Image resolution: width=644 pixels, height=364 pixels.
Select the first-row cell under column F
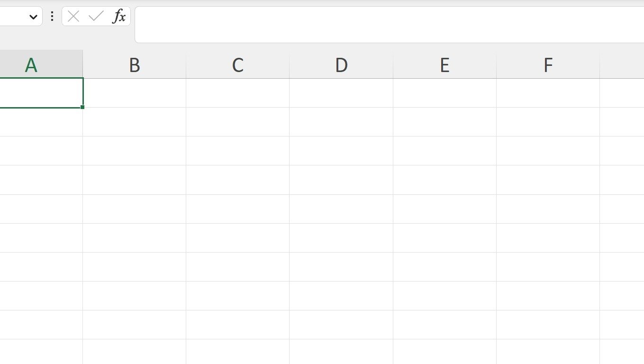coord(548,93)
